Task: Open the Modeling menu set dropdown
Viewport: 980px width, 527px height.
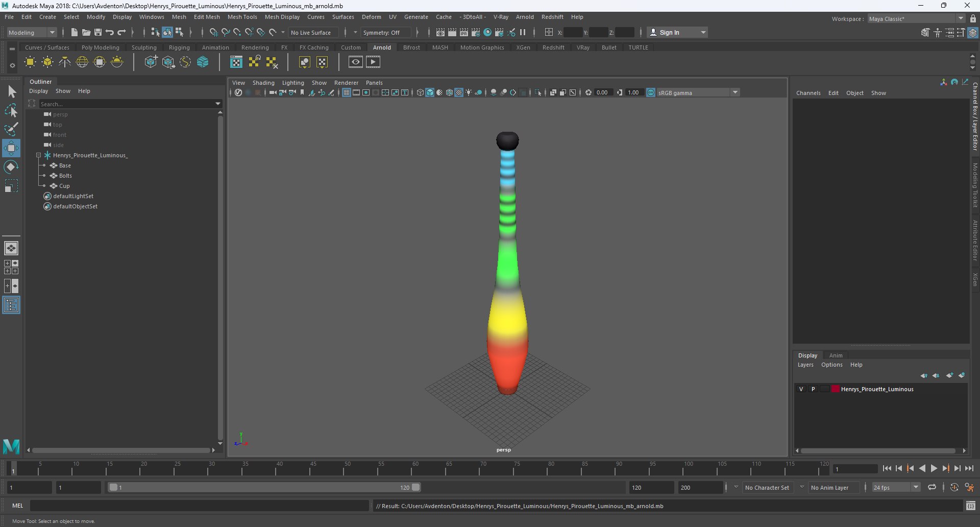Action: coord(32,32)
